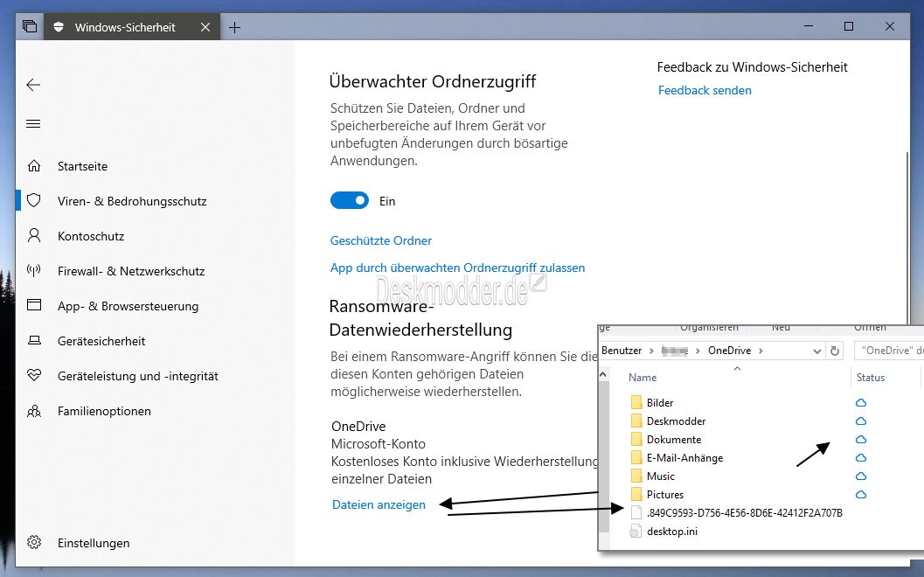The height and width of the screenshot is (577, 924).
Task: Click the Benutzer breadcrumb in address bar
Action: [x=622, y=350]
